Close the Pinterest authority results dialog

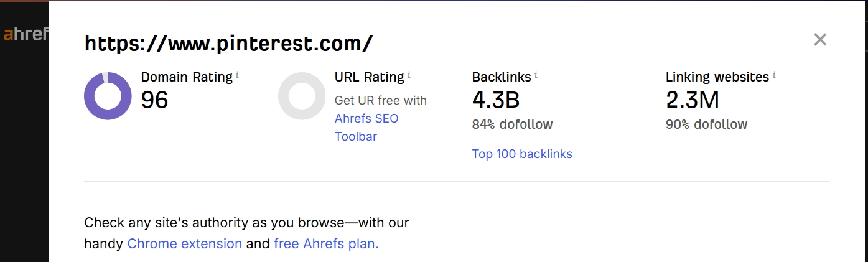pos(820,40)
